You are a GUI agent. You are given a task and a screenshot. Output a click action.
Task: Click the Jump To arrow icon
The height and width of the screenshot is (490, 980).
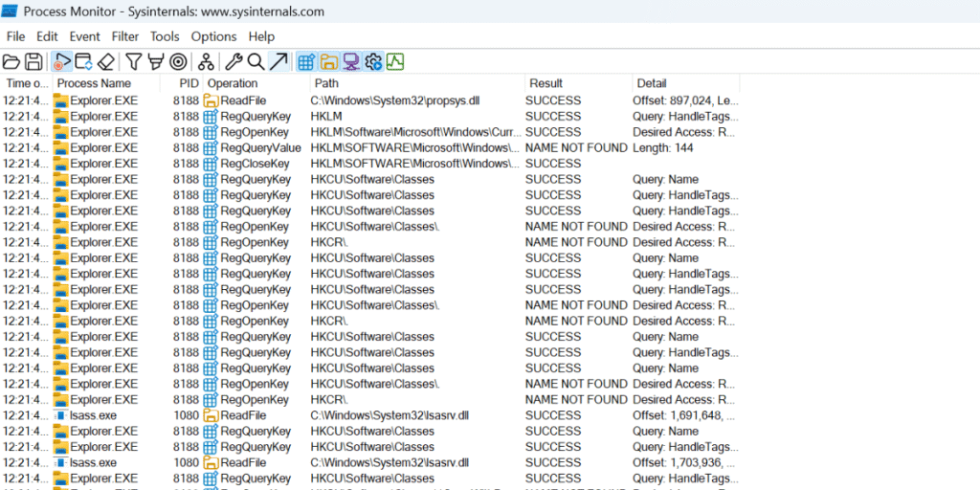pyautogui.click(x=278, y=61)
